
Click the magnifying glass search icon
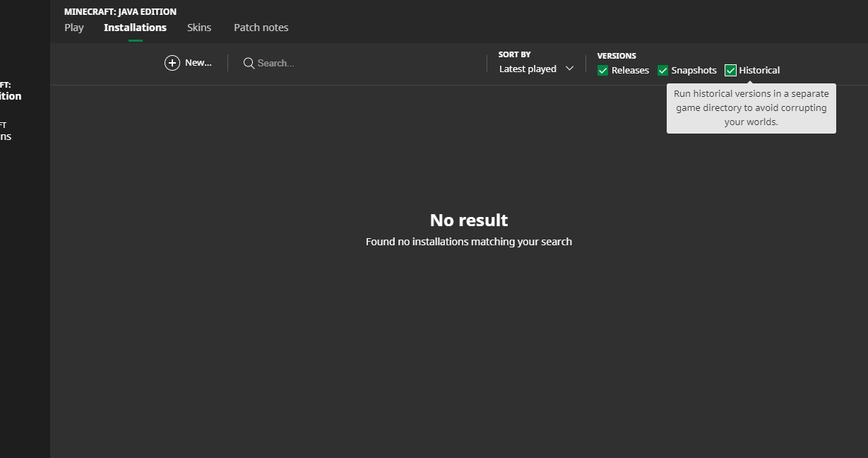coord(249,63)
